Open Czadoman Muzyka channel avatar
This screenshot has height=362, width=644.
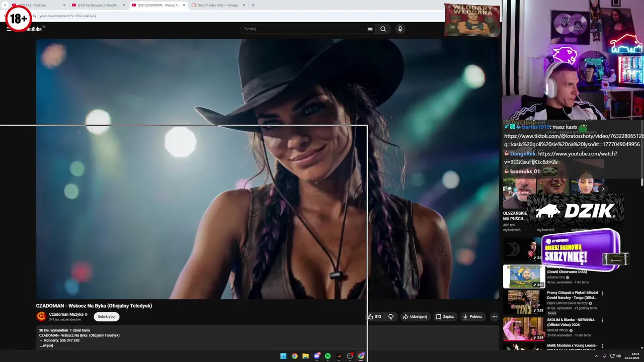tap(41, 316)
